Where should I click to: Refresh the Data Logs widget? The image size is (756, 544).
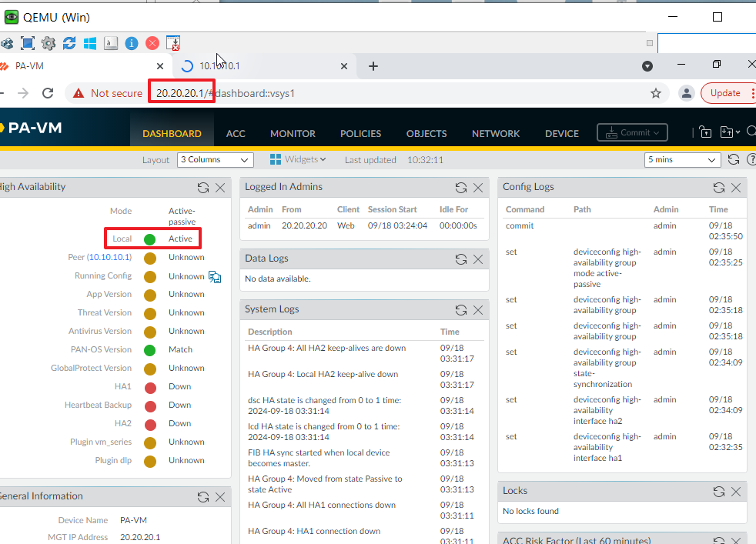coord(461,259)
